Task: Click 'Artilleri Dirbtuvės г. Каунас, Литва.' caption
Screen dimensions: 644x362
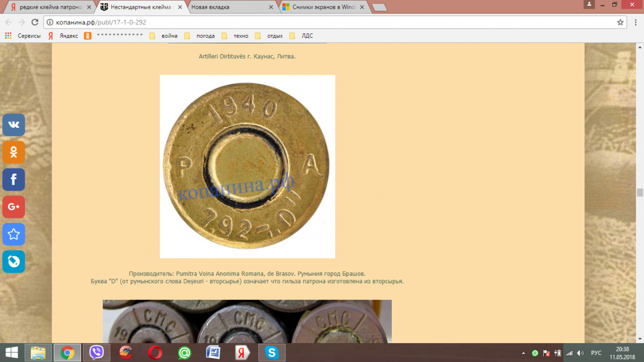Action: [x=247, y=56]
